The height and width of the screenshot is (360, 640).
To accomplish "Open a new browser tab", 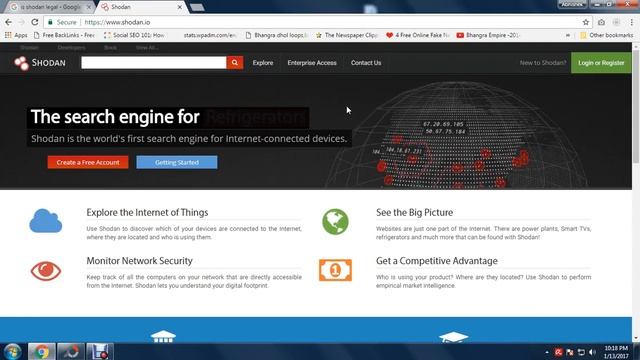I will tap(197, 7).
